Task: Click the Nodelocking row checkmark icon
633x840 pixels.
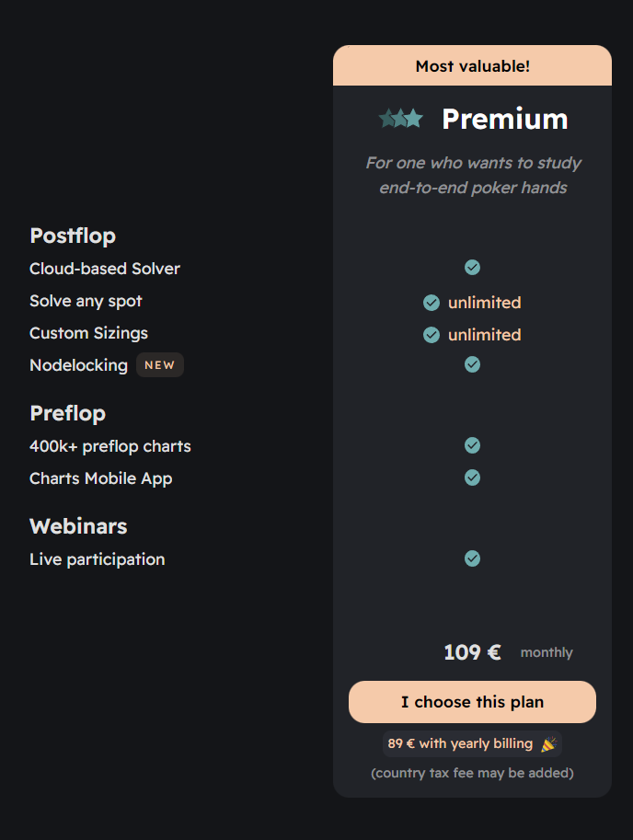Action: tap(472, 364)
